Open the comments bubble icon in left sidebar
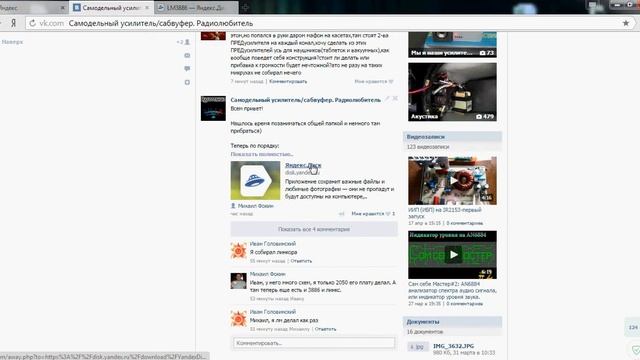This screenshot has height=360, width=640. [x=187, y=69]
